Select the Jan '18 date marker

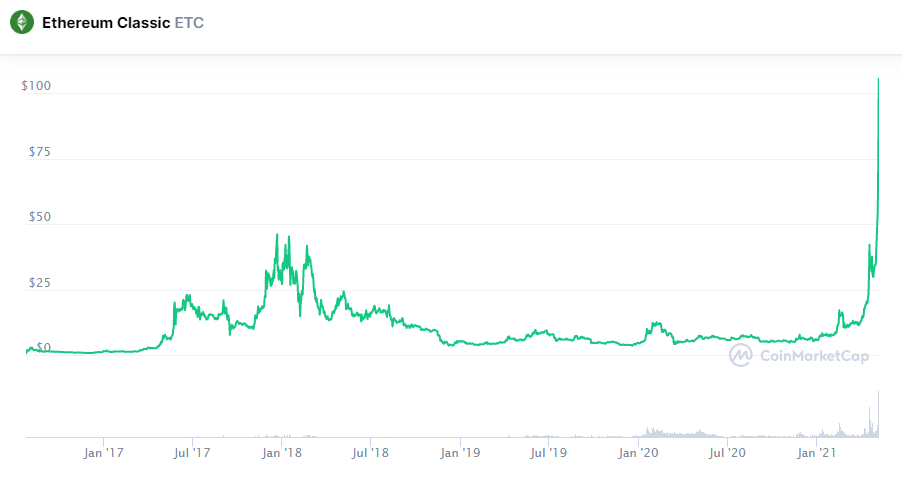point(282,454)
